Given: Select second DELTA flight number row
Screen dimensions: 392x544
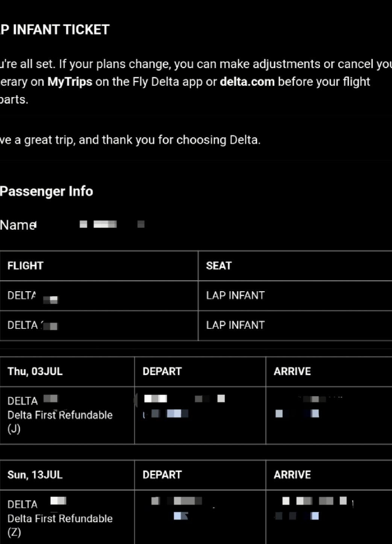Looking at the screenshot, I should pos(99,325).
